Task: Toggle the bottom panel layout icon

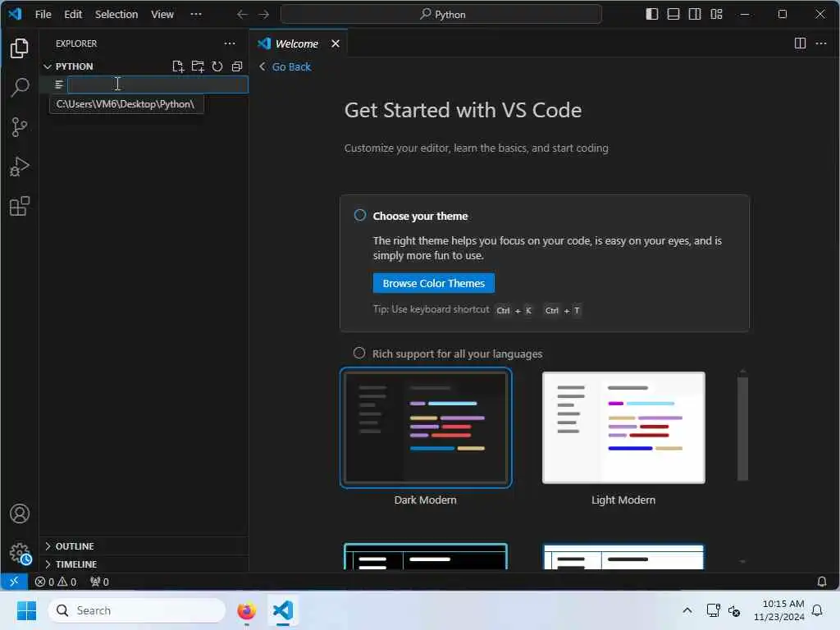Action: 673,14
